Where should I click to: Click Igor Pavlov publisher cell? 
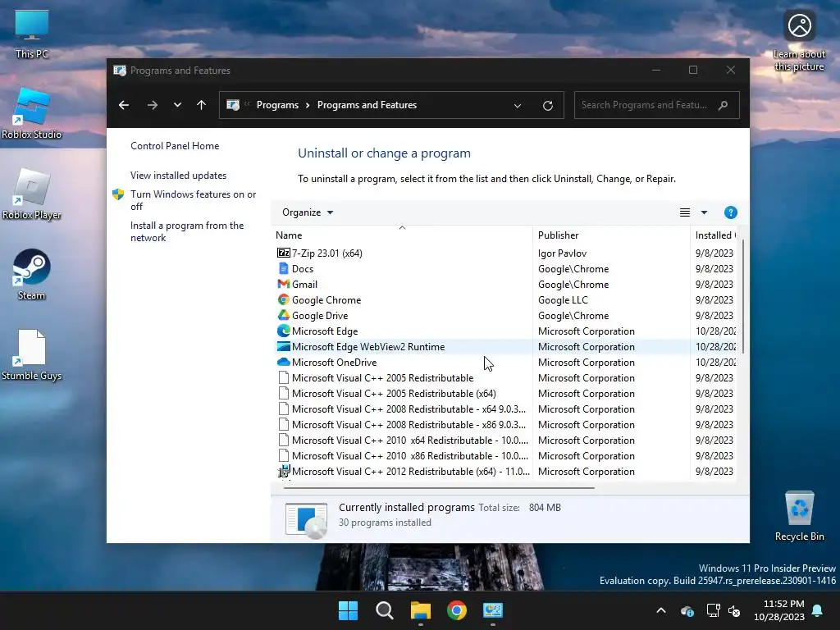tap(562, 253)
